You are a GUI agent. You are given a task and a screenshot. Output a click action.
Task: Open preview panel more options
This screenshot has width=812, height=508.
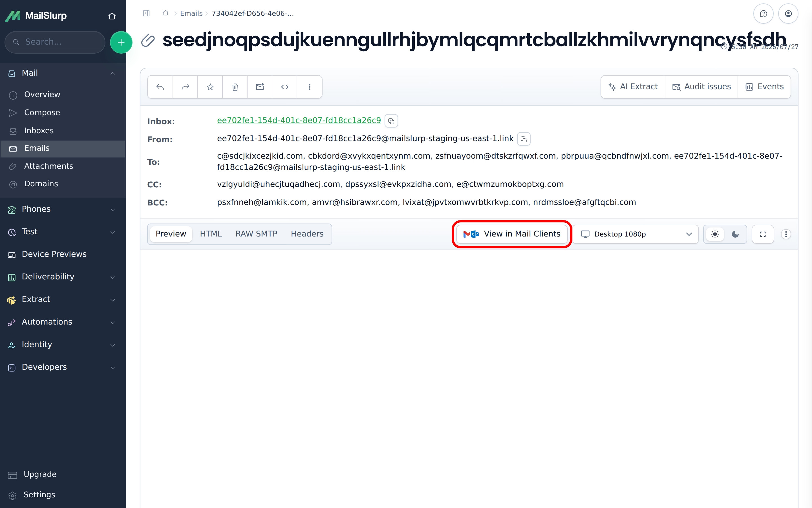786,234
